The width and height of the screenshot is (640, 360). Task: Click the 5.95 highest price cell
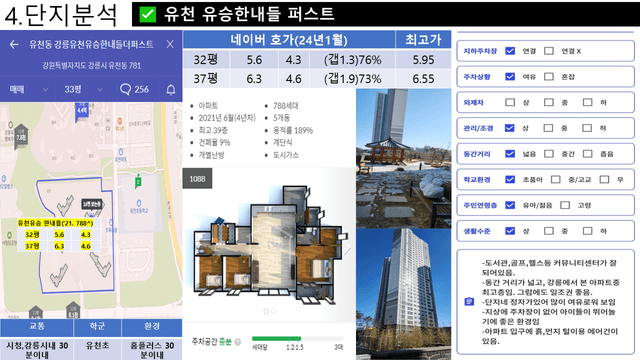(x=423, y=60)
